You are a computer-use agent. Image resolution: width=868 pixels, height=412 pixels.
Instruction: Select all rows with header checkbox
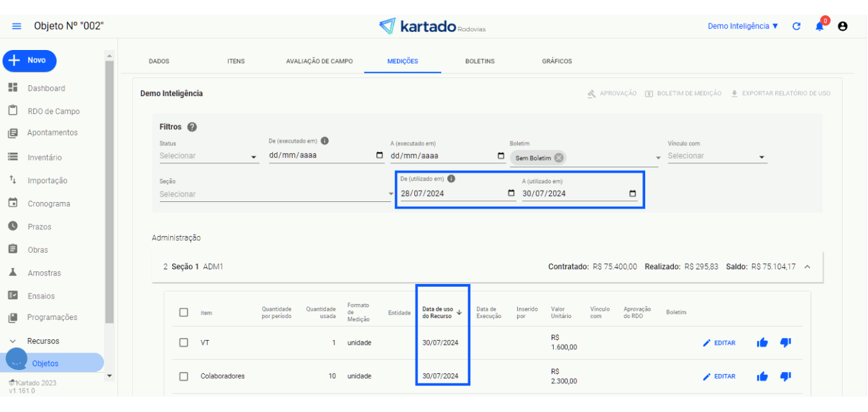coord(183,312)
